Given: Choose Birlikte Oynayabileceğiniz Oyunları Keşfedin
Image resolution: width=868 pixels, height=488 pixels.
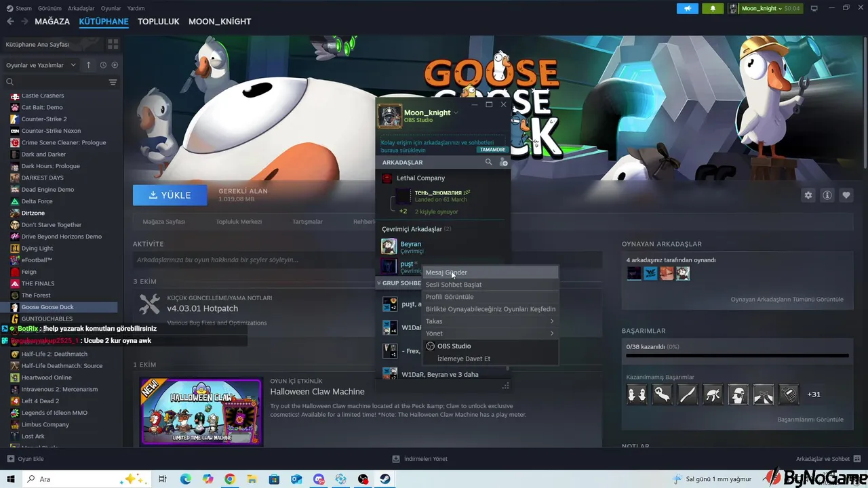Looking at the screenshot, I should (x=490, y=309).
